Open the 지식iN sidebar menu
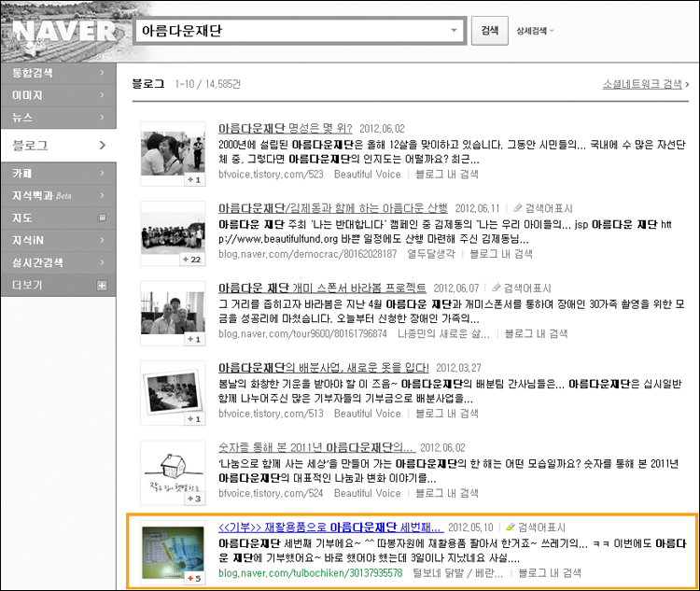Screen dimensions: 700x591 tap(59, 240)
